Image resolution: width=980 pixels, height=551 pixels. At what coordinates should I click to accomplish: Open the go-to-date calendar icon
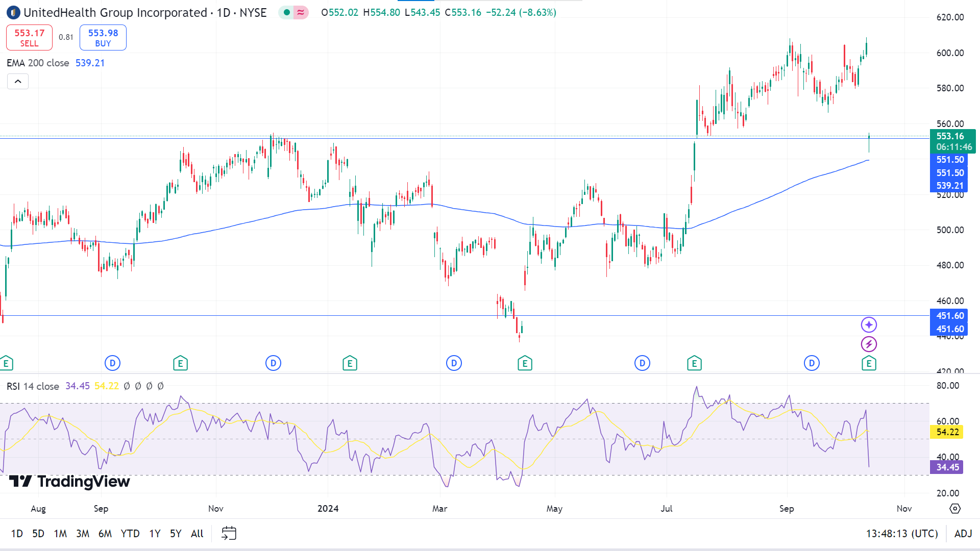click(229, 534)
